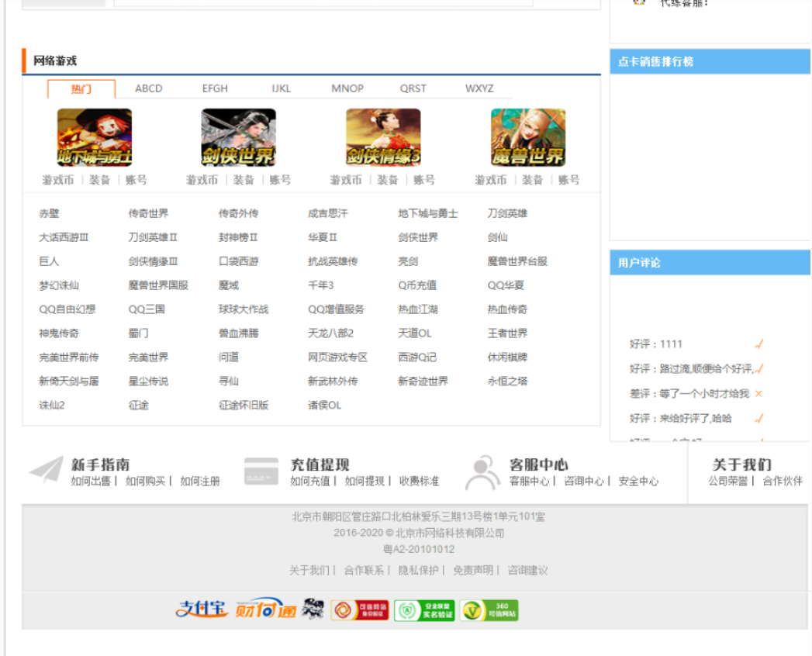Viewport: 812px width, 656px height.
Task: Click the red 可信网站 verification badge
Action: coord(360,610)
